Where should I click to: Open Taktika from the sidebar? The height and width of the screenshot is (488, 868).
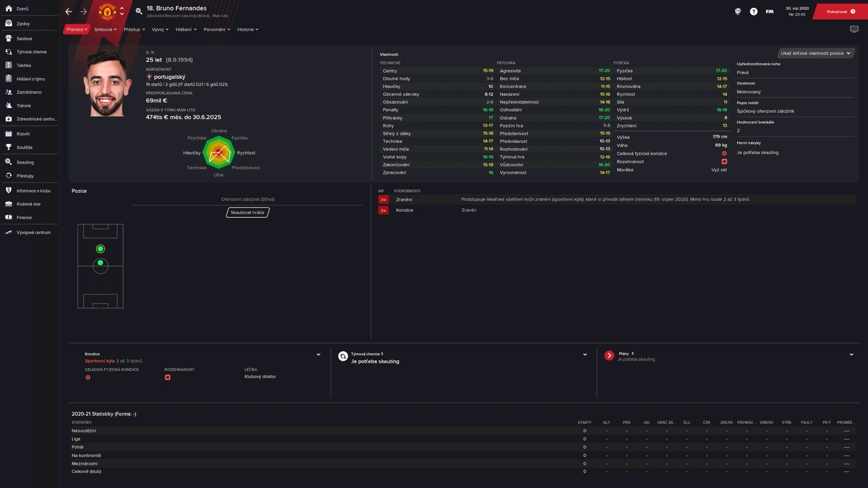(x=24, y=65)
